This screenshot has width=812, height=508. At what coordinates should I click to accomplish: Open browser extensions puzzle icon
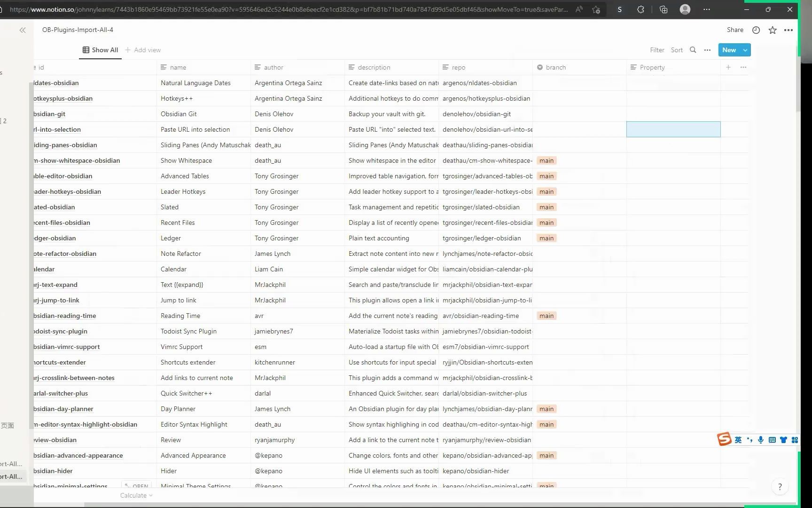pos(640,9)
